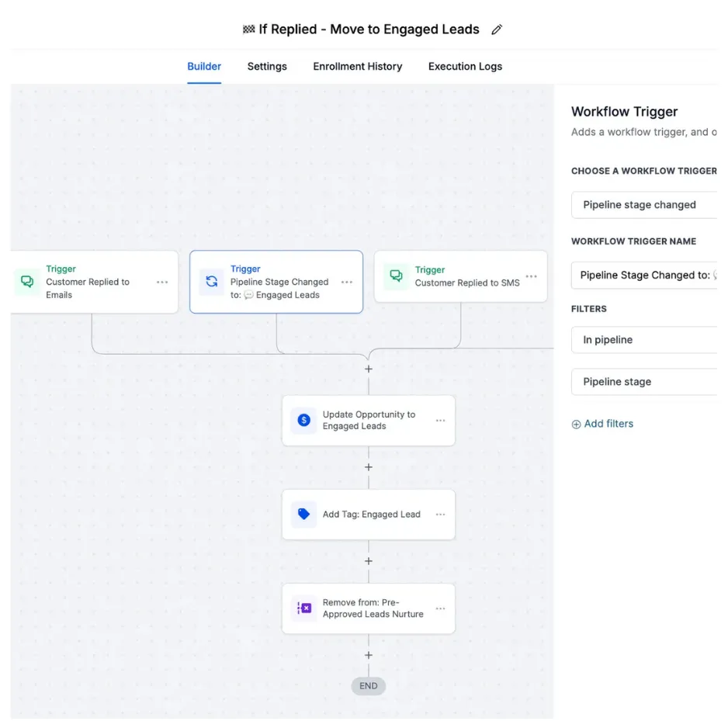
Task: Click the Update Opportunity dollar icon
Action: (304, 420)
